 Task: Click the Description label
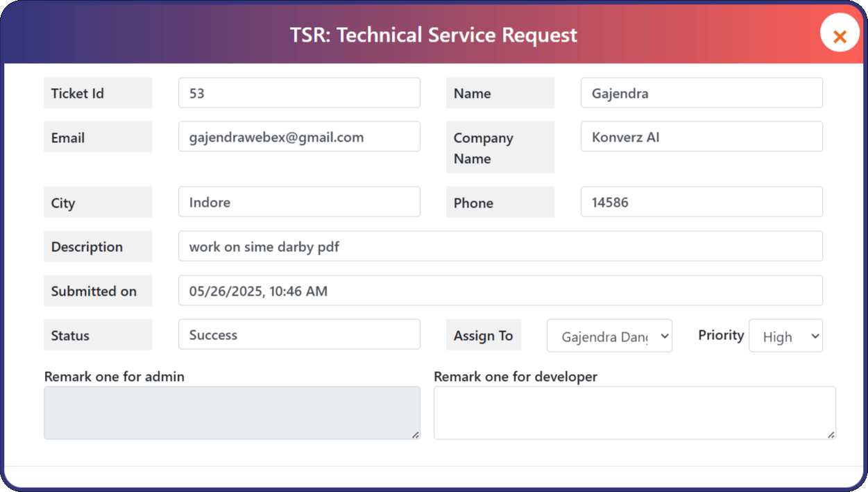coord(87,247)
